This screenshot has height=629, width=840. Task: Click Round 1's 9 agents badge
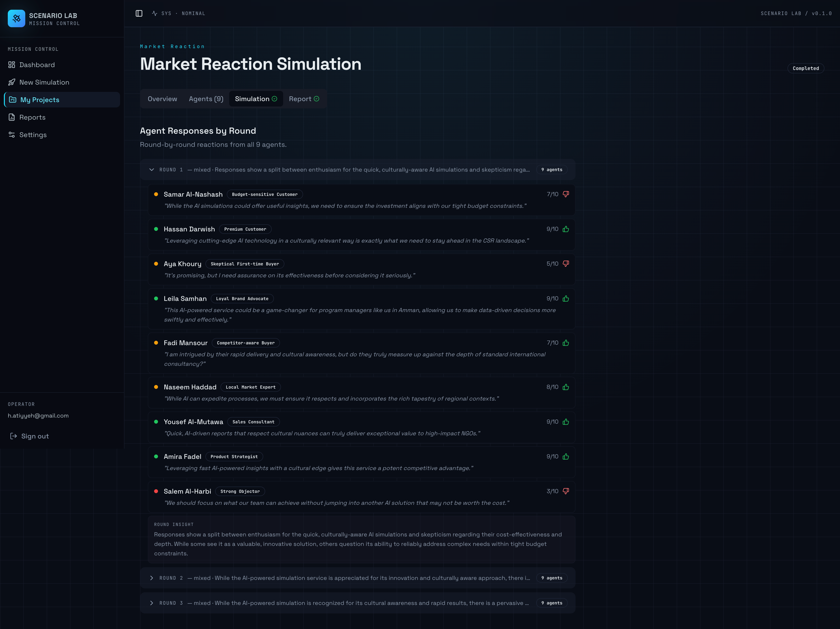(x=552, y=170)
